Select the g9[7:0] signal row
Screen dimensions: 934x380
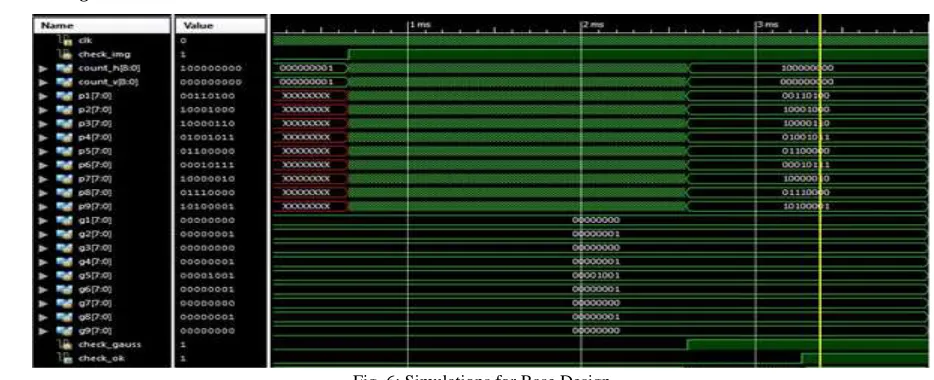[x=102, y=331]
